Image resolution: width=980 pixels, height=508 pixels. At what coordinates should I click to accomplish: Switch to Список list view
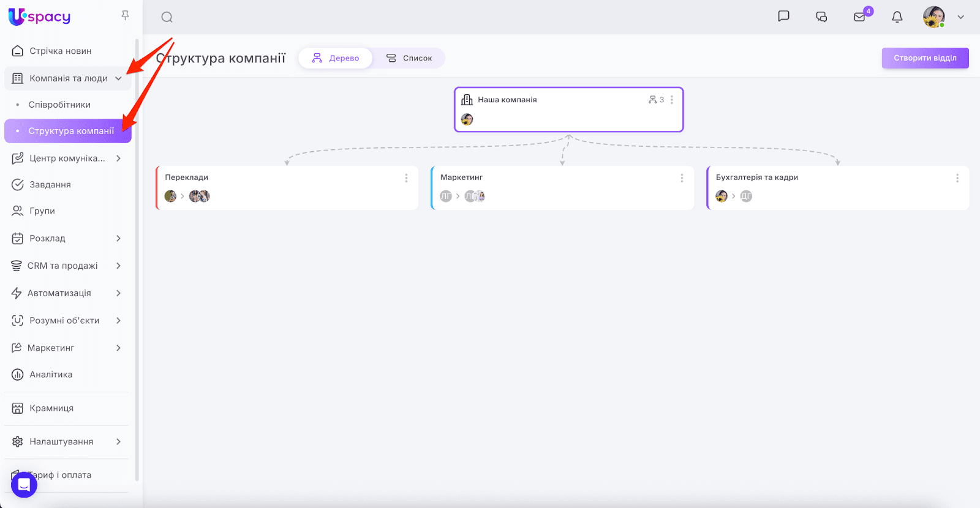pyautogui.click(x=409, y=58)
